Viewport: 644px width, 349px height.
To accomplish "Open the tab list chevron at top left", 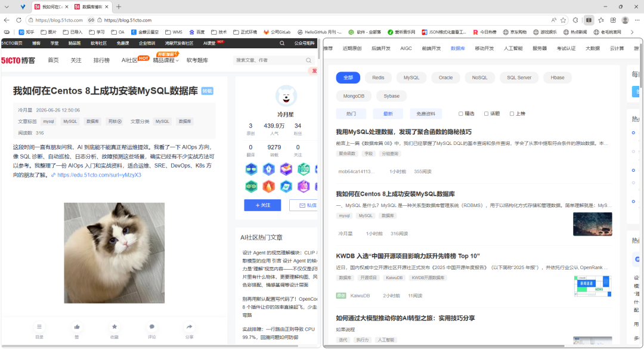I will pyautogui.click(x=7, y=7).
